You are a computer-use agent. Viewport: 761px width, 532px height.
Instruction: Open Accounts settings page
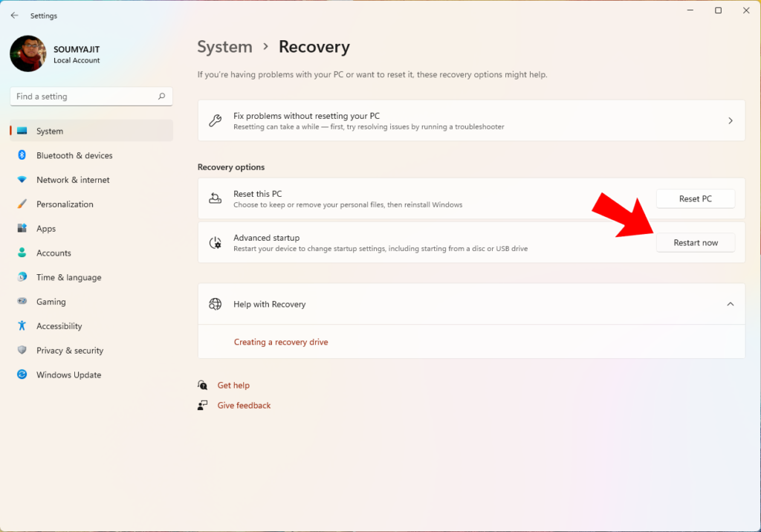pos(91,253)
